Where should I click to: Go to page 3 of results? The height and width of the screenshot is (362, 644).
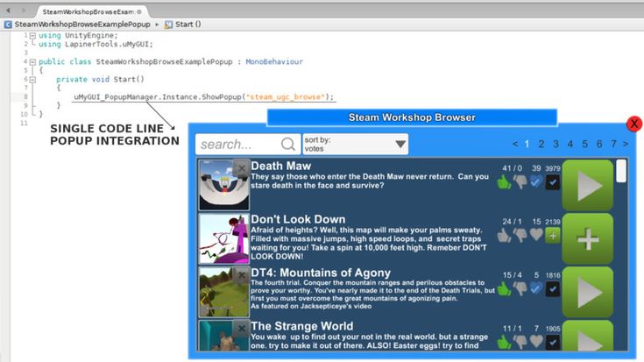(556, 144)
